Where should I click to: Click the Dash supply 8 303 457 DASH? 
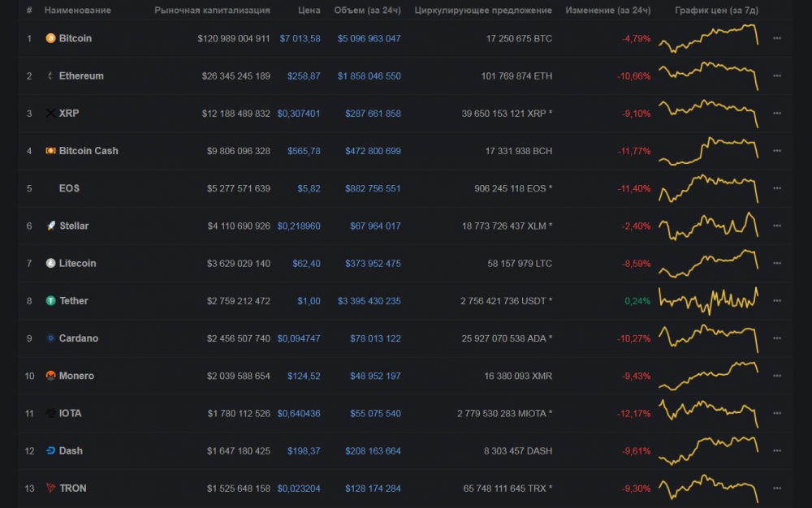518,451
